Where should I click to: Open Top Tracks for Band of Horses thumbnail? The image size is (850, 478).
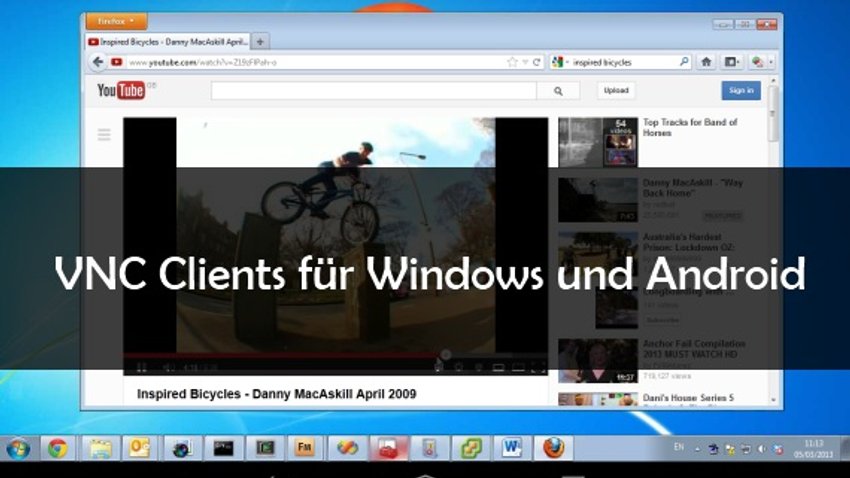(598, 142)
